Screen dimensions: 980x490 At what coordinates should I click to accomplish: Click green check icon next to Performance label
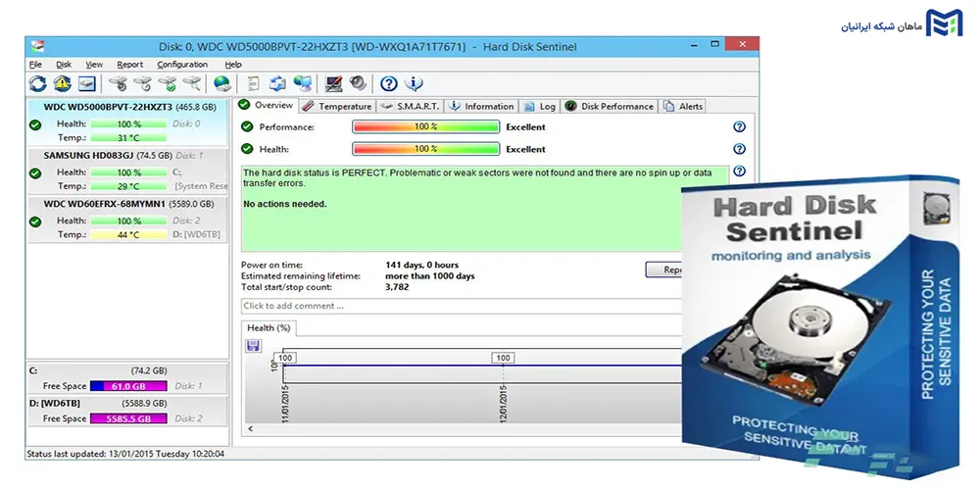pos(248,126)
